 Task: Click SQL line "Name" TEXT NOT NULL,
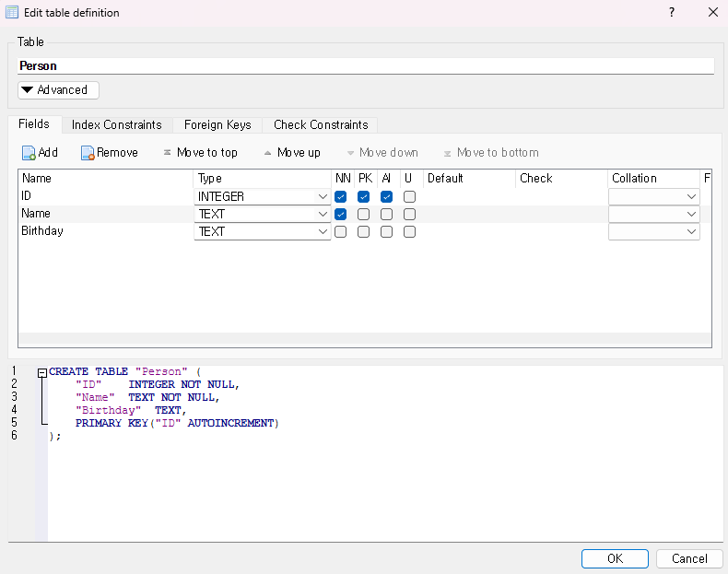pos(147,398)
